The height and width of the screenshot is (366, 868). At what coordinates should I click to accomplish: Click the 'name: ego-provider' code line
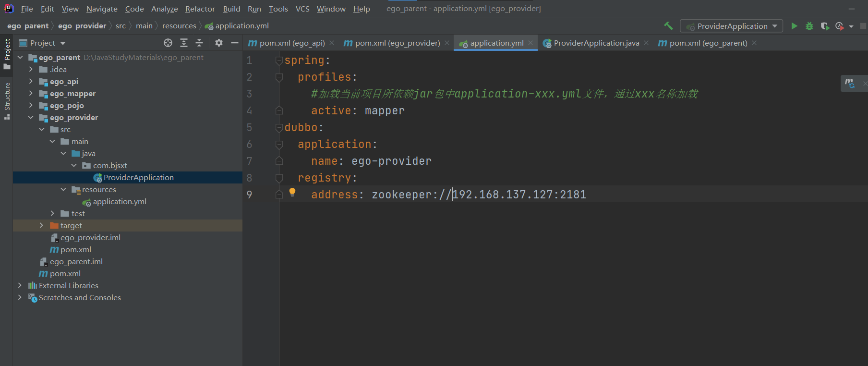tap(371, 161)
